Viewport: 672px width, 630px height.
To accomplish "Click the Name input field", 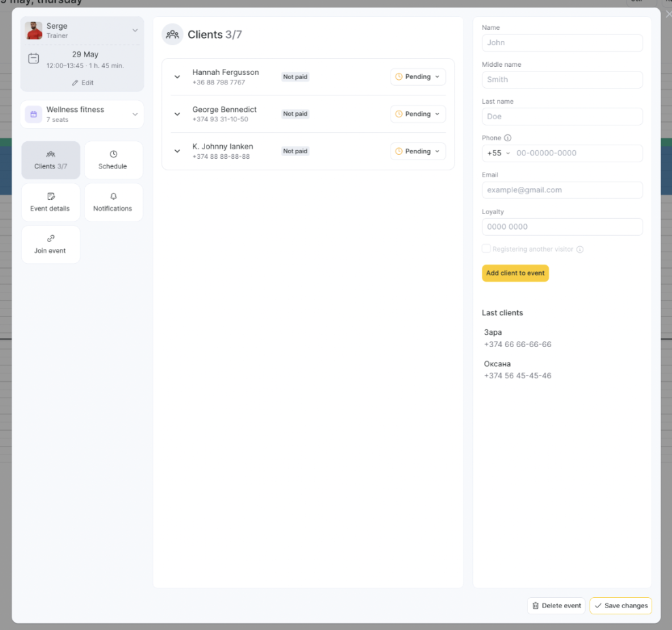I will pyautogui.click(x=562, y=43).
